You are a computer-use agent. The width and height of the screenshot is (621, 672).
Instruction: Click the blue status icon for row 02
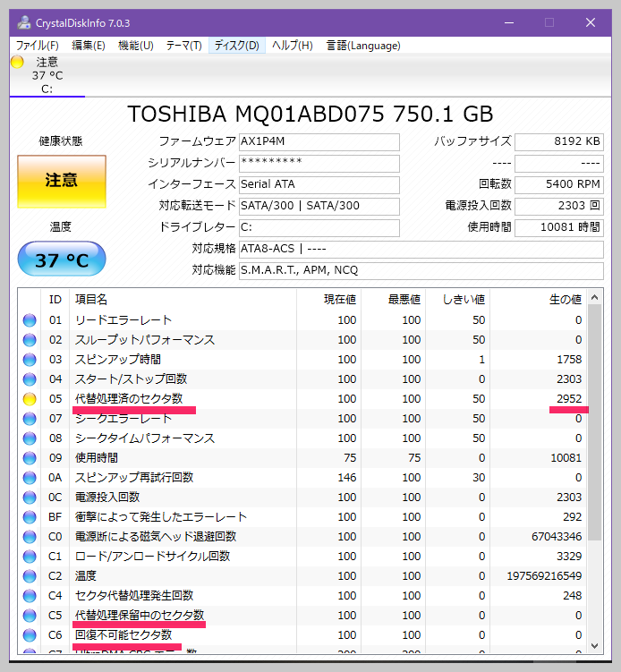pos(30,340)
